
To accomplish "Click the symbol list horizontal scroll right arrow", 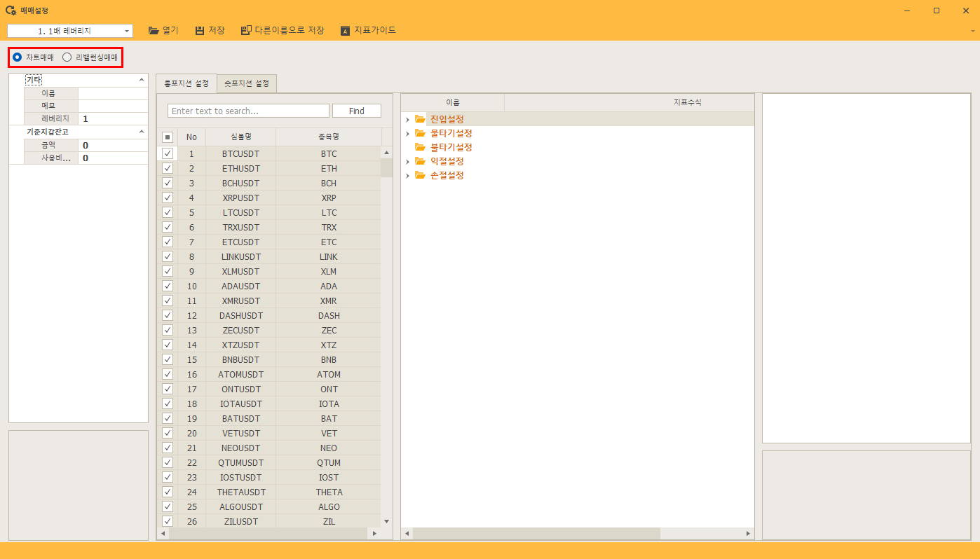I will tap(374, 534).
